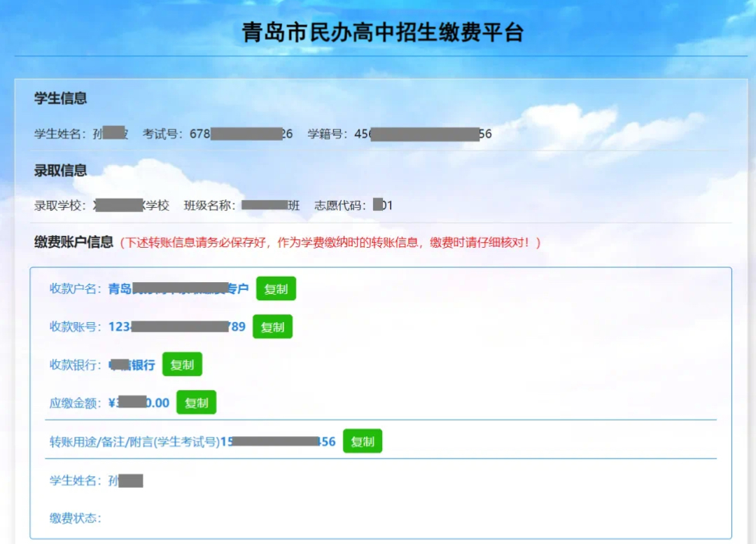The image size is (756, 544).
Task: Click the 班级名称 class name field
Action: [270, 205]
